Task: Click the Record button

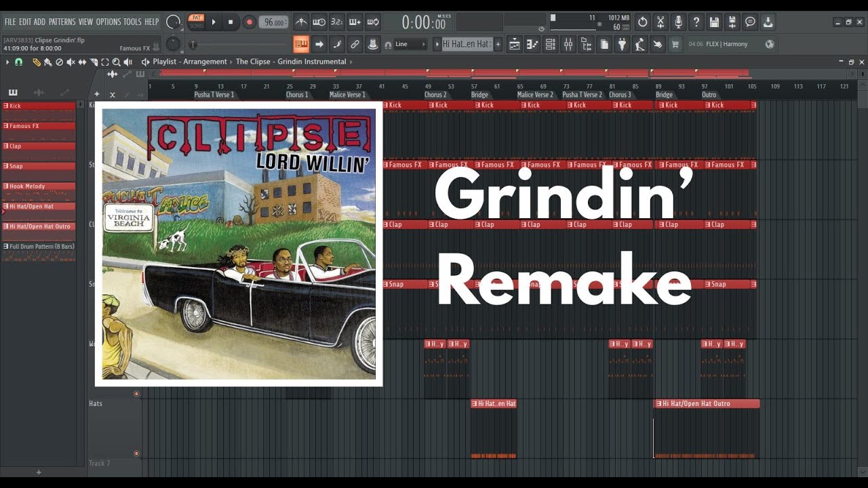Action: [x=249, y=22]
